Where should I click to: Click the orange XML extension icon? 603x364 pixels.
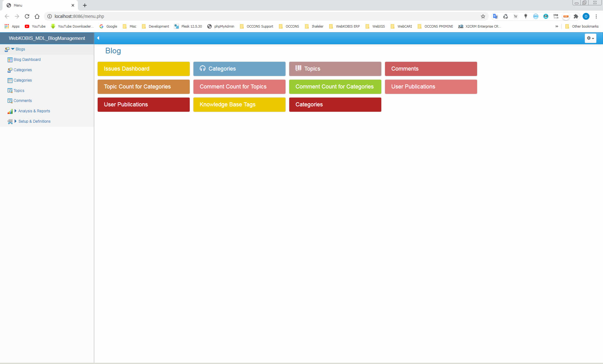[566, 16]
